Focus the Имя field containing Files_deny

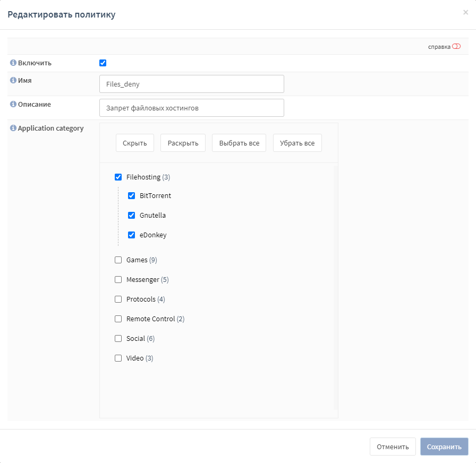192,84
